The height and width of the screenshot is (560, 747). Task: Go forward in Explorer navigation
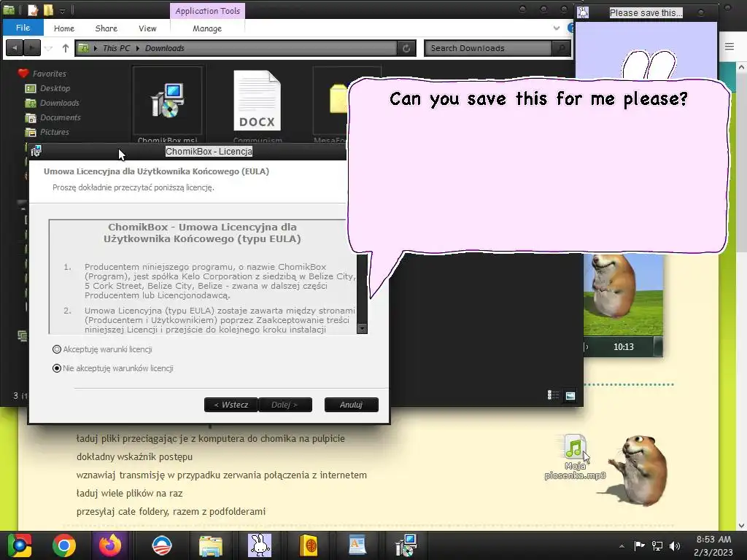(x=31, y=47)
